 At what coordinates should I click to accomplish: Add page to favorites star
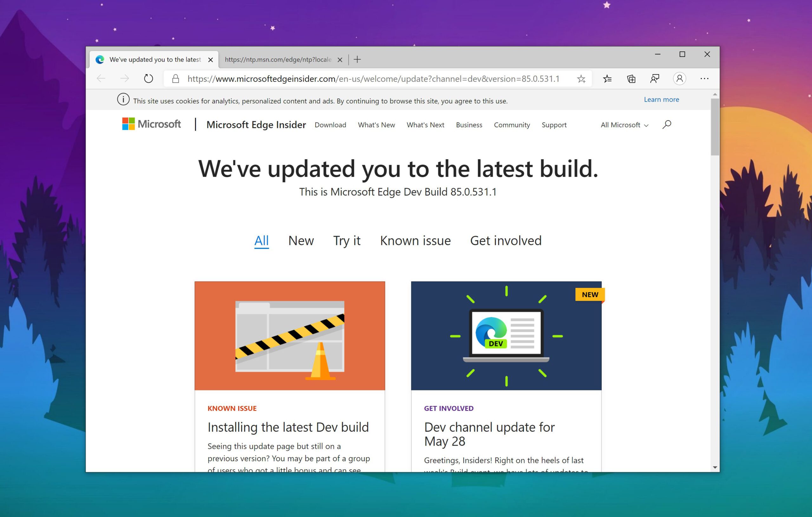pos(581,79)
